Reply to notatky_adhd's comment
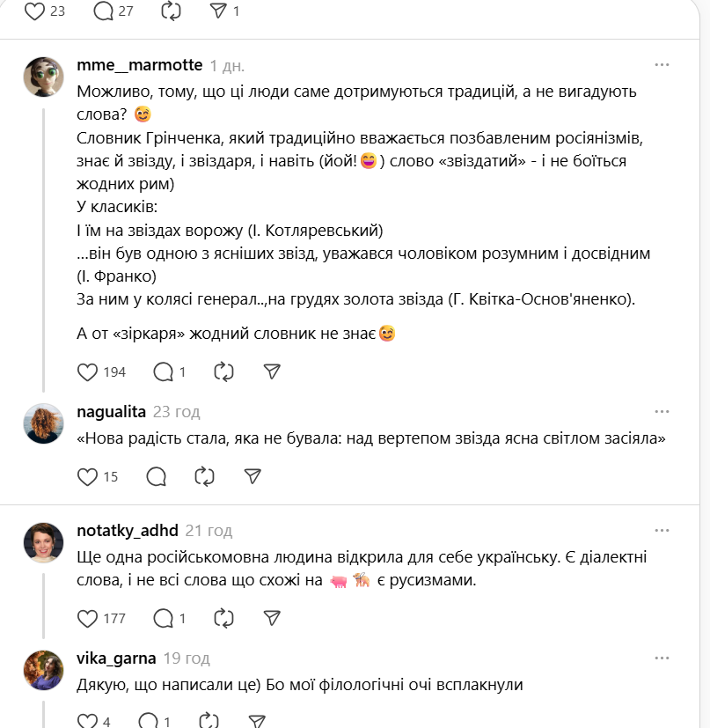The height and width of the screenshot is (728, 710). pyautogui.click(x=163, y=618)
